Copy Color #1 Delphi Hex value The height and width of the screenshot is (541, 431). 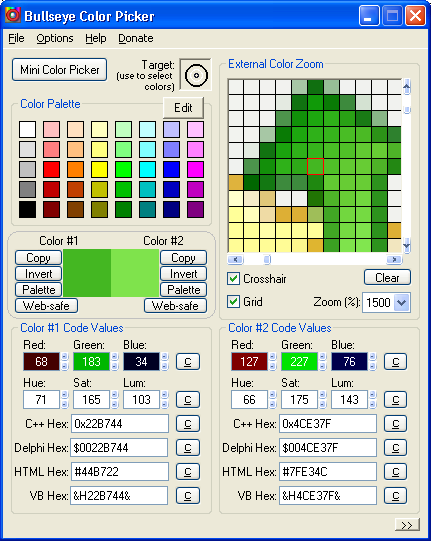tap(188, 447)
